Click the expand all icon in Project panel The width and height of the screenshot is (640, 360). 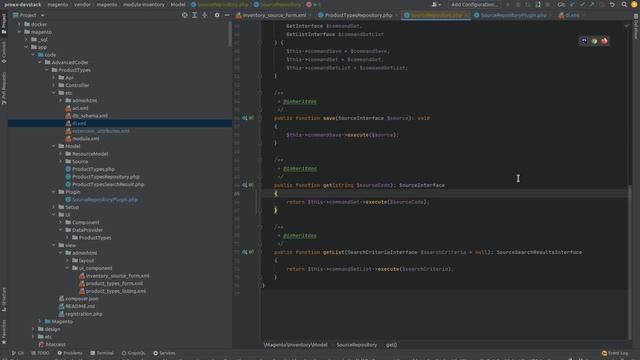(195, 15)
